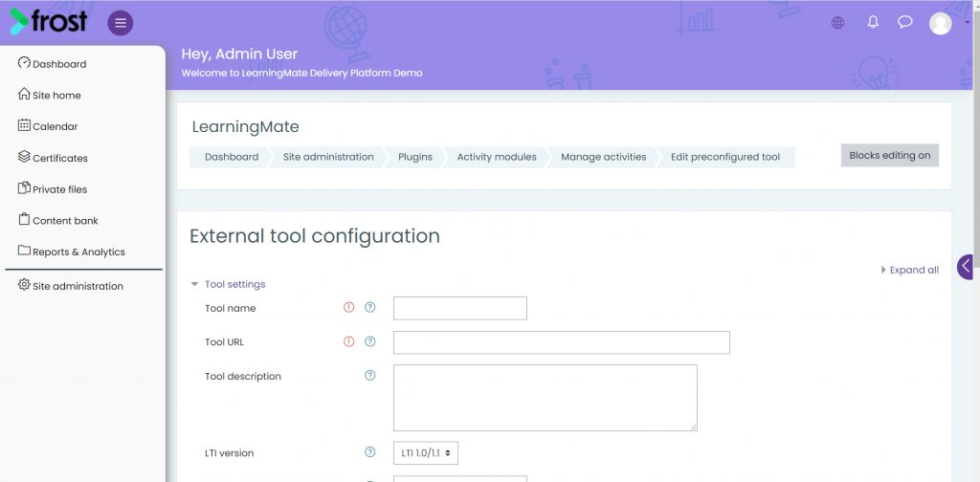Open help for LTI version
Image resolution: width=980 pixels, height=482 pixels.
coord(370,452)
